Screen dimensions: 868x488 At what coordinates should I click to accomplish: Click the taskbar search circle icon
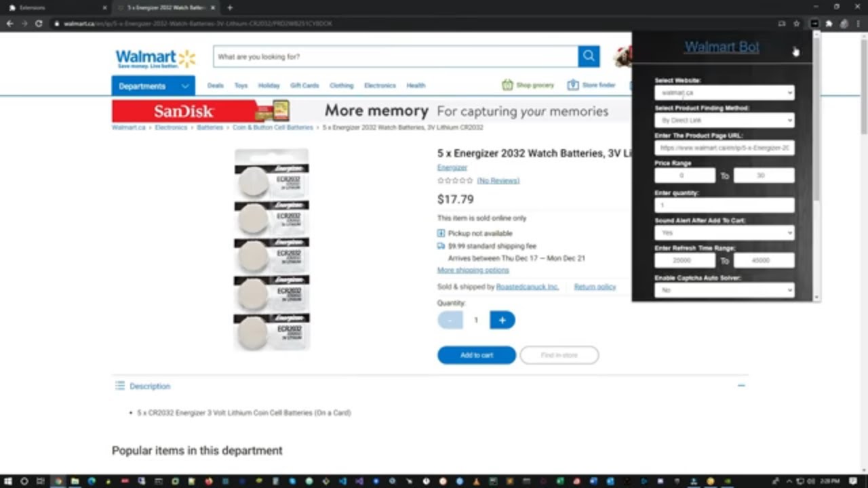(24, 481)
